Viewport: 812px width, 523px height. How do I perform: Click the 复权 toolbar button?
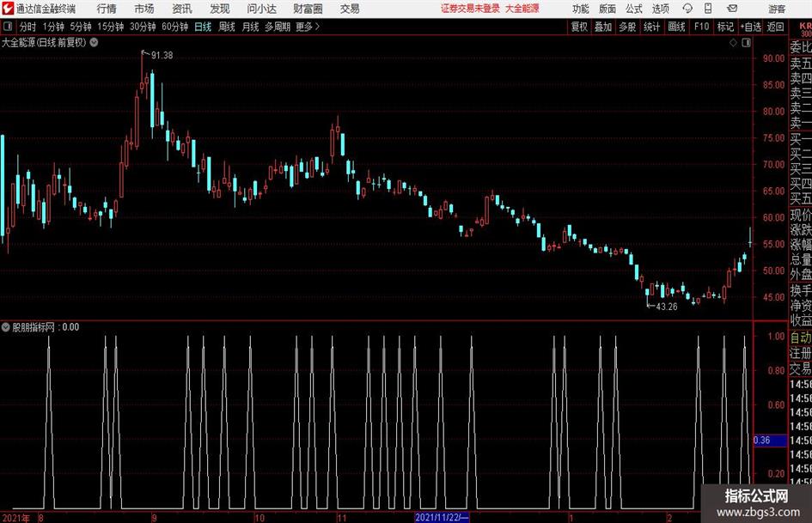tap(579, 27)
